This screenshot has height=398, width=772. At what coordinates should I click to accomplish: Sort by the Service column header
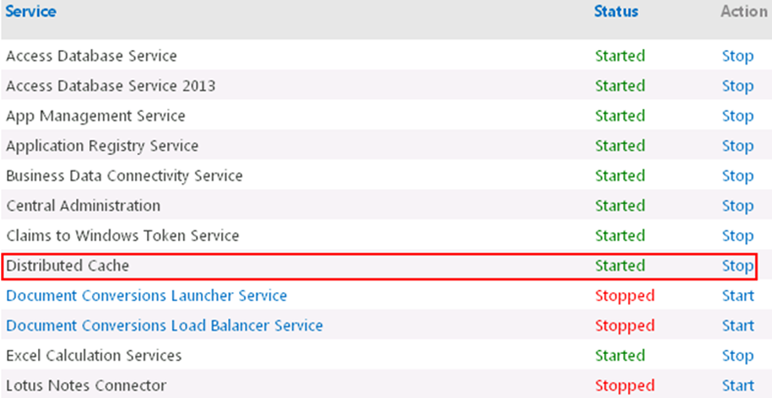tap(31, 11)
